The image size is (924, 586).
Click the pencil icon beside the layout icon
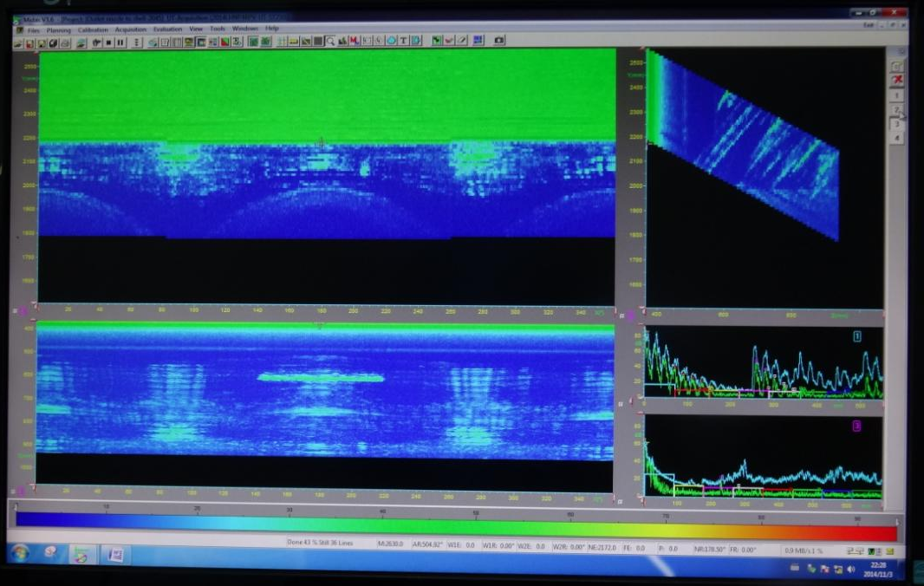tap(463, 40)
